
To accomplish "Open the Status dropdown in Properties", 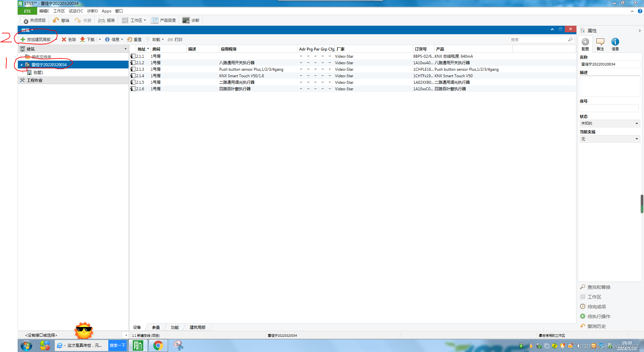I will [x=609, y=124].
